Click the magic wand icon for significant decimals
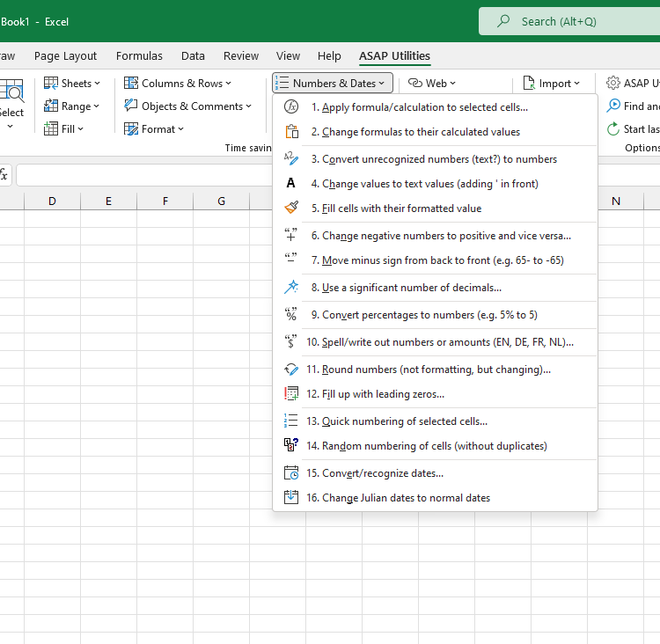The height and width of the screenshot is (644, 660). tap(291, 287)
